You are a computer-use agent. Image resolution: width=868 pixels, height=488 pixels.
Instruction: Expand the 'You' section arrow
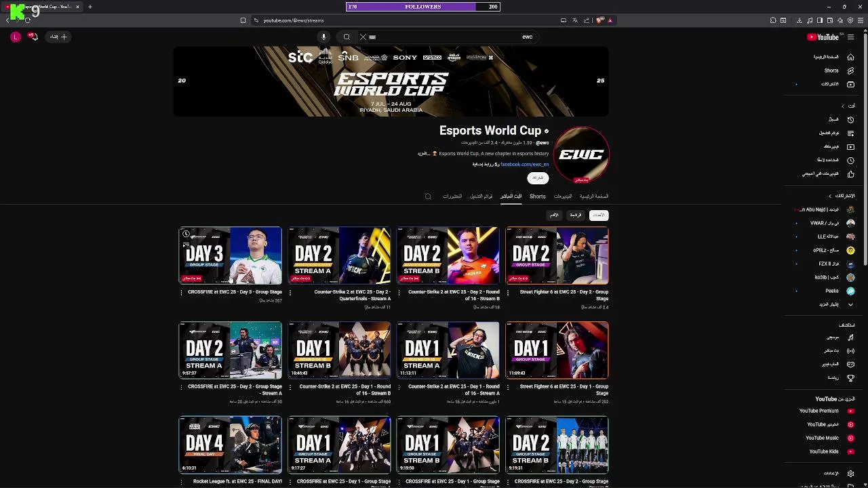843,106
